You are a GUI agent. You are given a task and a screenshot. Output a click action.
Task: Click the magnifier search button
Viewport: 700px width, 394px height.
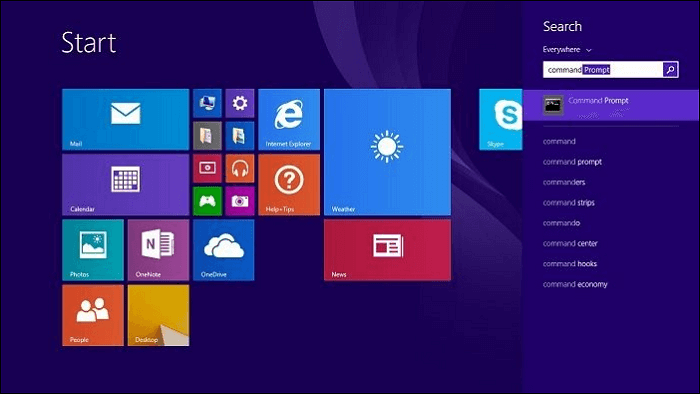tap(671, 70)
